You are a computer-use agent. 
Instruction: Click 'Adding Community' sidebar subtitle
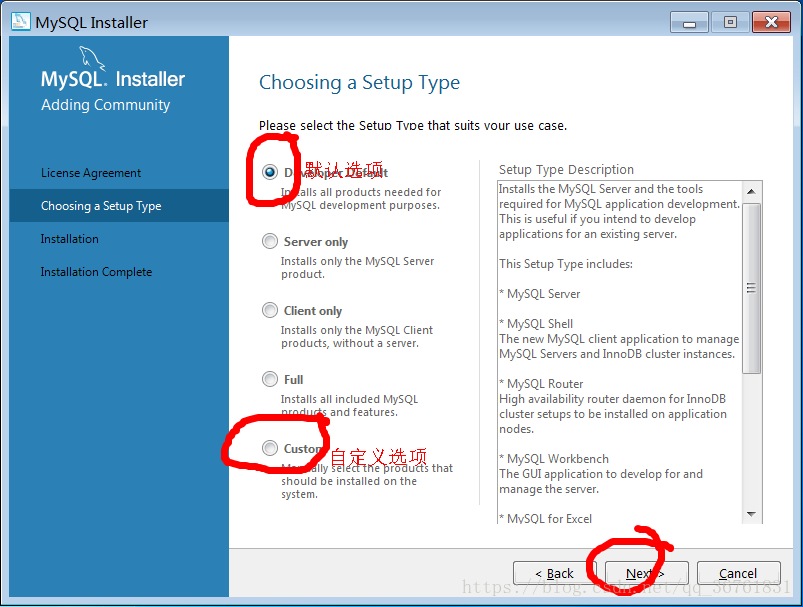105,104
